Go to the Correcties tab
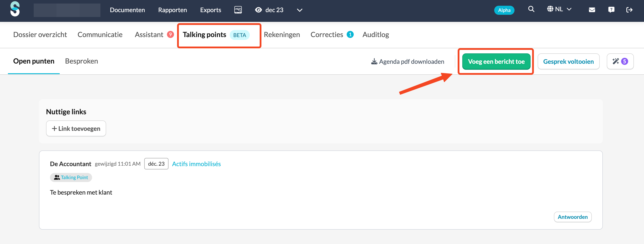 click(326, 35)
